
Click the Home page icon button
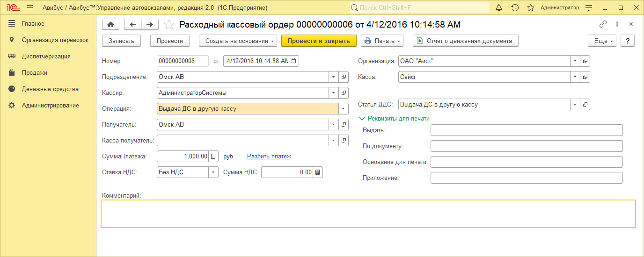click(x=111, y=24)
